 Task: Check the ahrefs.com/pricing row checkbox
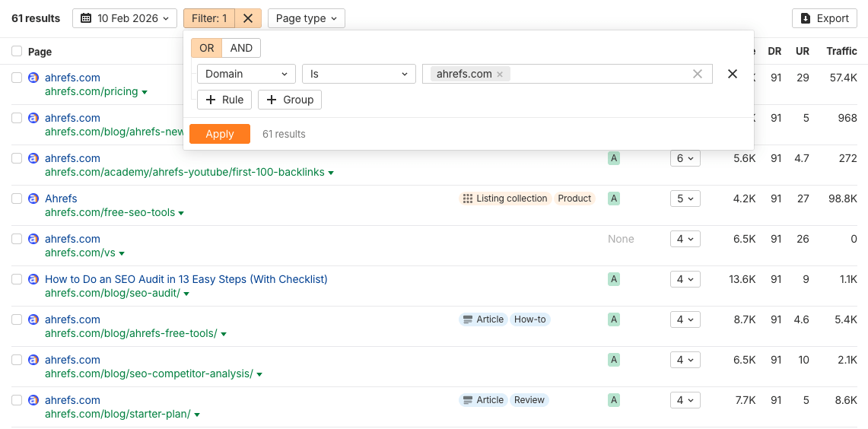(17, 78)
